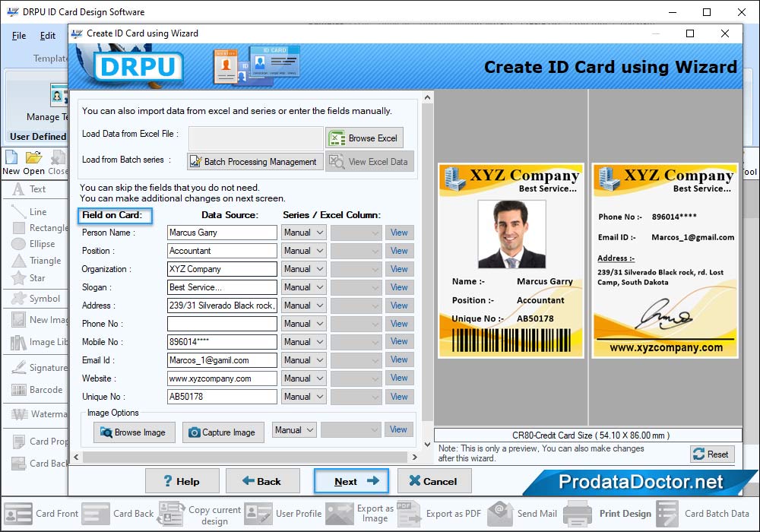
Task: Click the Capture Image button
Action: tap(223, 432)
